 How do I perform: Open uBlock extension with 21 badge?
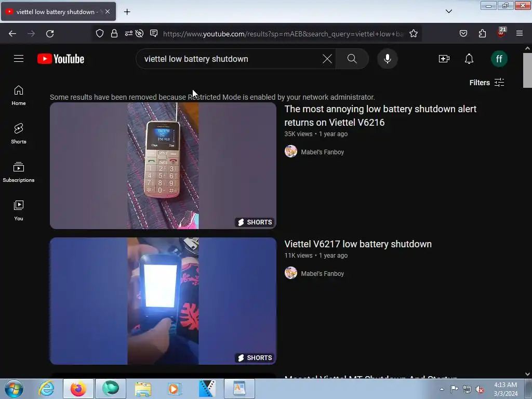click(501, 33)
